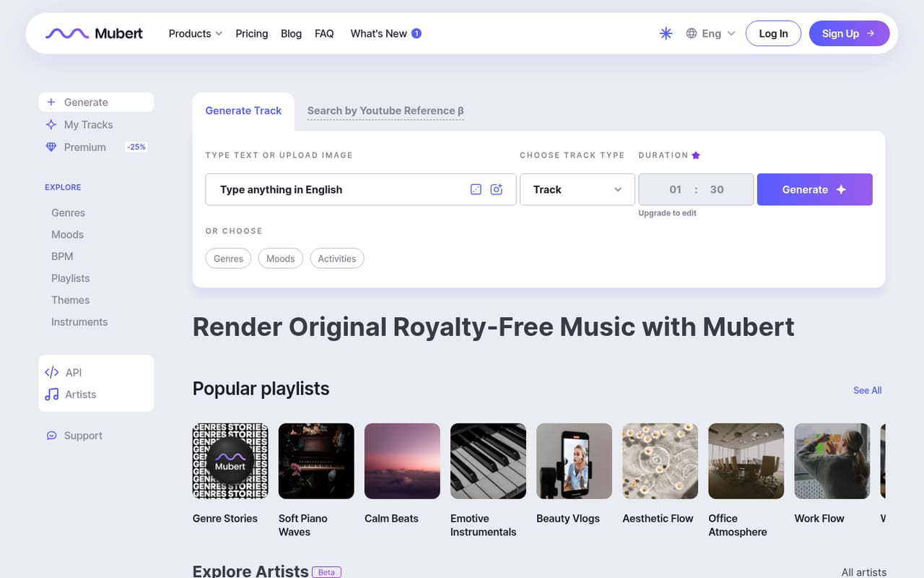This screenshot has height=578, width=924.
Task: Click the What's New notification badge
Action: pyautogui.click(x=417, y=33)
